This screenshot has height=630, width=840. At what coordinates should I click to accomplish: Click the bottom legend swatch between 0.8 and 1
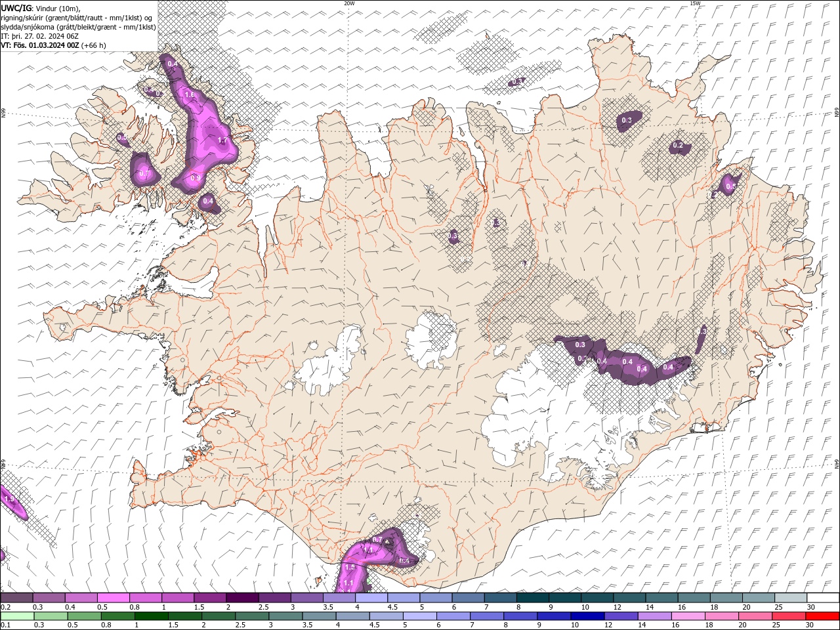coord(119,616)
